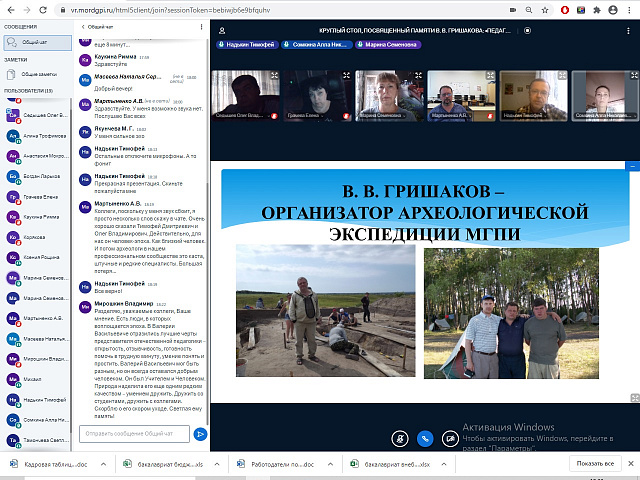Open the browser extensions puzzle icon
Viewport: 640px width, 480px height.
[597, 10]
